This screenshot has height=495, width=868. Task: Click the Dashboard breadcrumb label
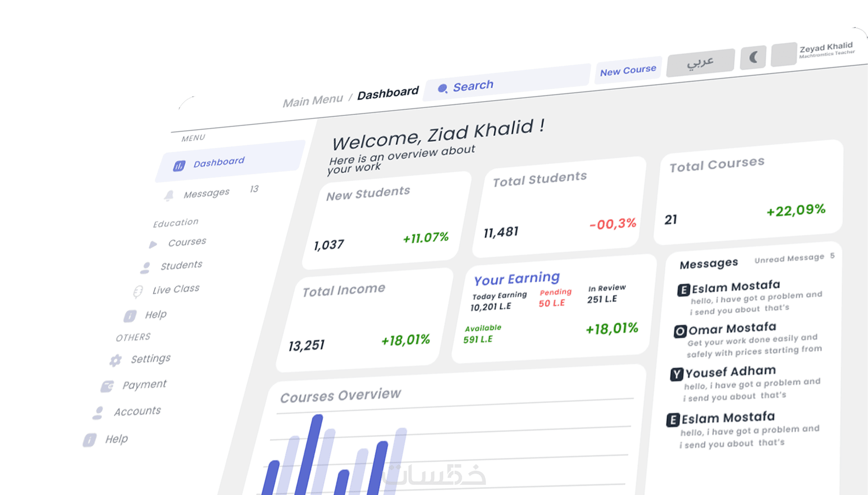pyautogui.click(x=388, y=93)
